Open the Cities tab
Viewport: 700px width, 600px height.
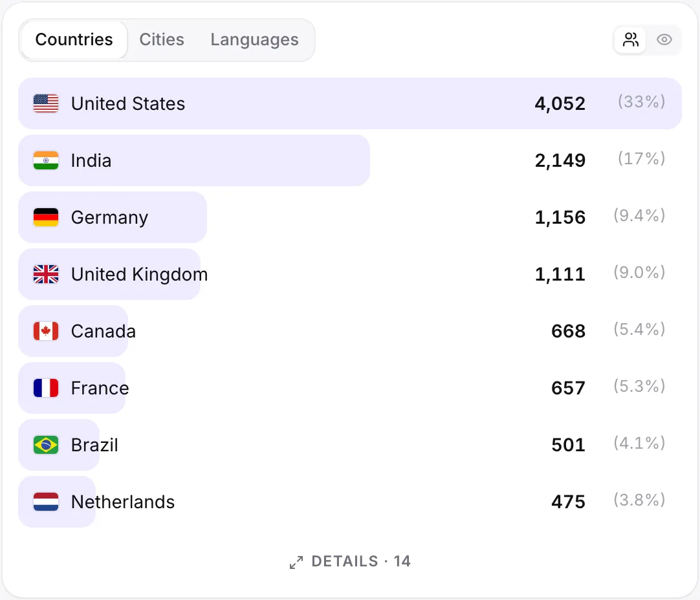162,39
